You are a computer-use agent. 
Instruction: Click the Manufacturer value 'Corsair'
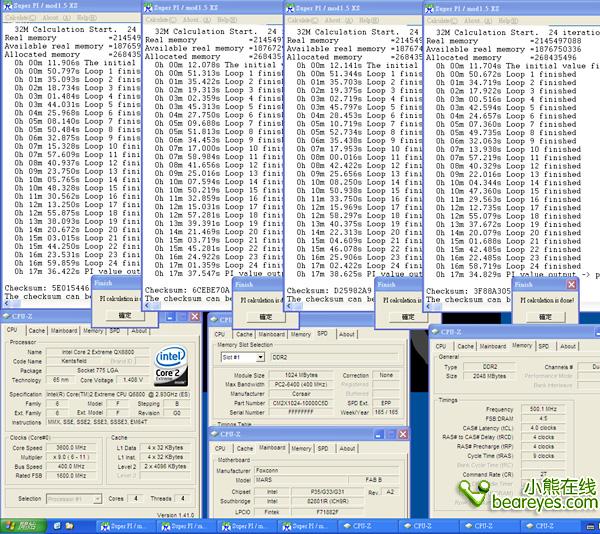pos(301,394)
